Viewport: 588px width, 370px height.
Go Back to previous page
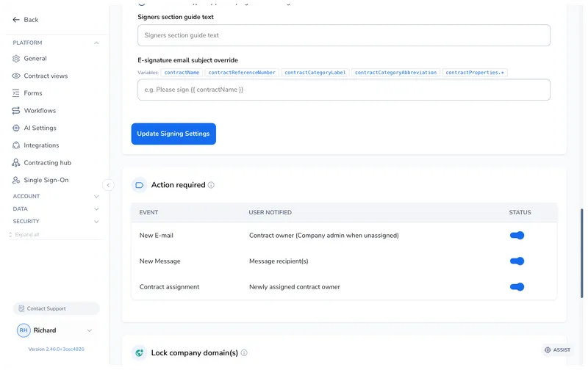pyautogui.click(x=26, y=20)
